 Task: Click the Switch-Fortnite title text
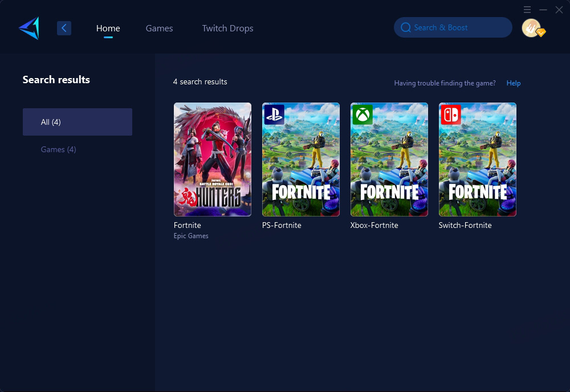point(465,225)
